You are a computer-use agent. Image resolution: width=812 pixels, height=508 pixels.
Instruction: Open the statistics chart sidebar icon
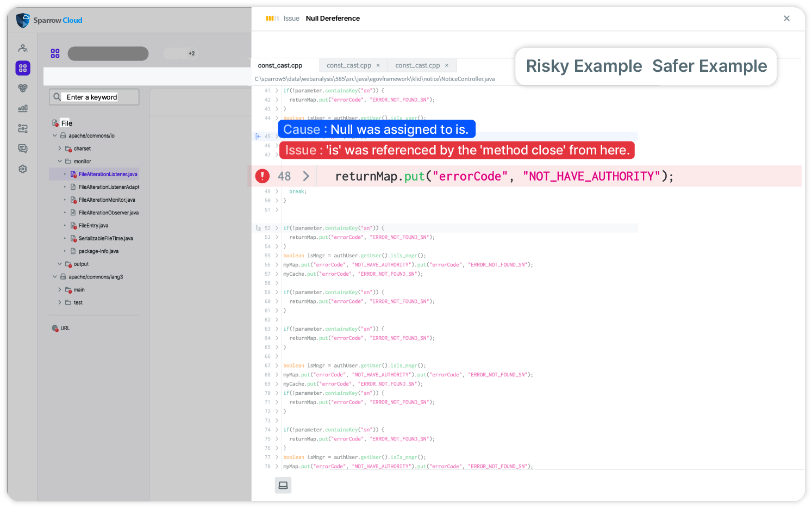click(x=23, y=108)
